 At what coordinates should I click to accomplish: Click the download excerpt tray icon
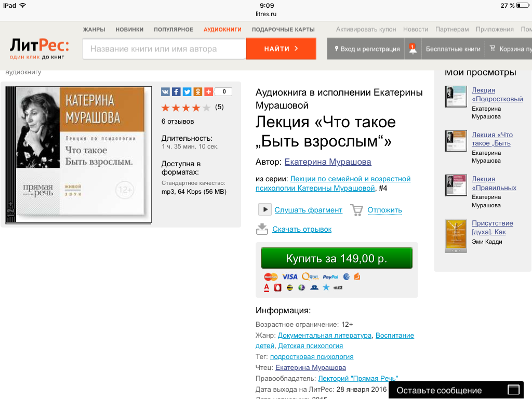262,229
